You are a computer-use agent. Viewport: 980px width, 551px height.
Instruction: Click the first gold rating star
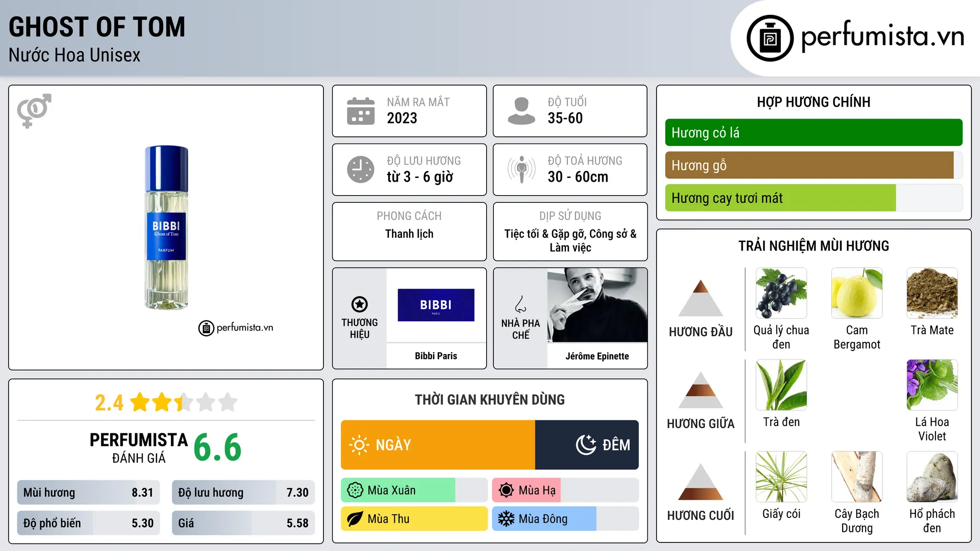click(140, 402)
